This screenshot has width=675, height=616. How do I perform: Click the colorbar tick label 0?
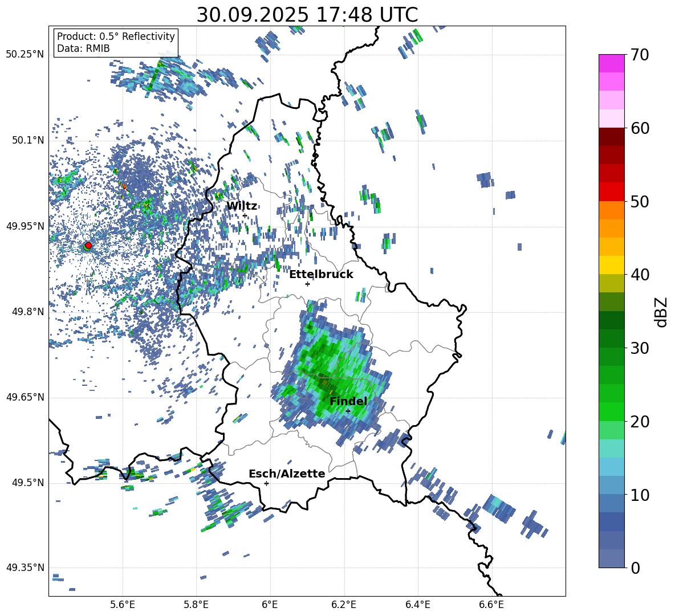pos(635,568)
